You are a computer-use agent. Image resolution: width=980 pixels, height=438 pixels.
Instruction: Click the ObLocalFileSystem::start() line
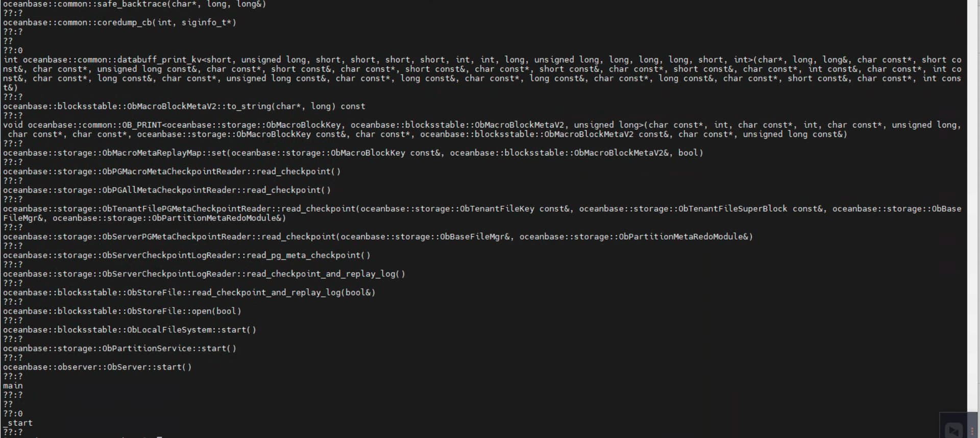tap(130, 330)
